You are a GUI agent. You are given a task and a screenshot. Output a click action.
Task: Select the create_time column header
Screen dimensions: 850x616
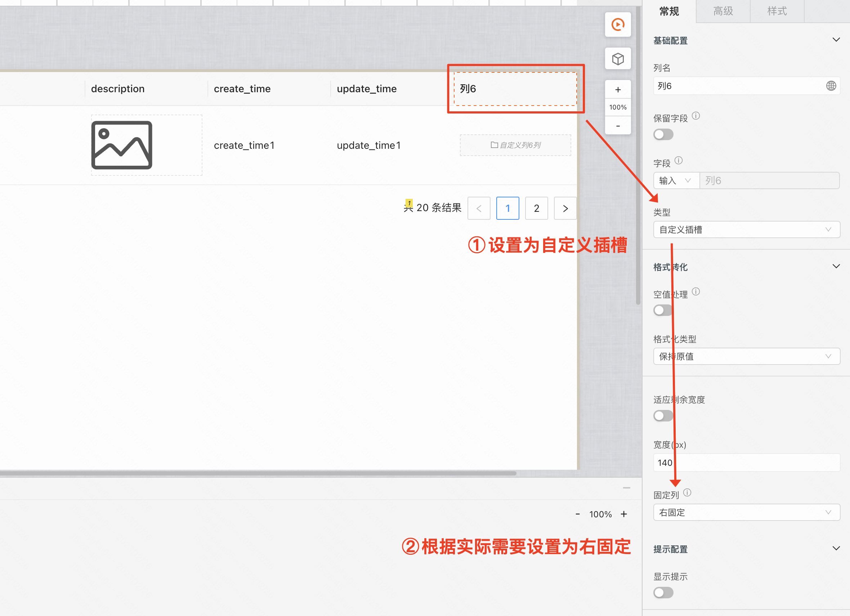pos(269,89)
